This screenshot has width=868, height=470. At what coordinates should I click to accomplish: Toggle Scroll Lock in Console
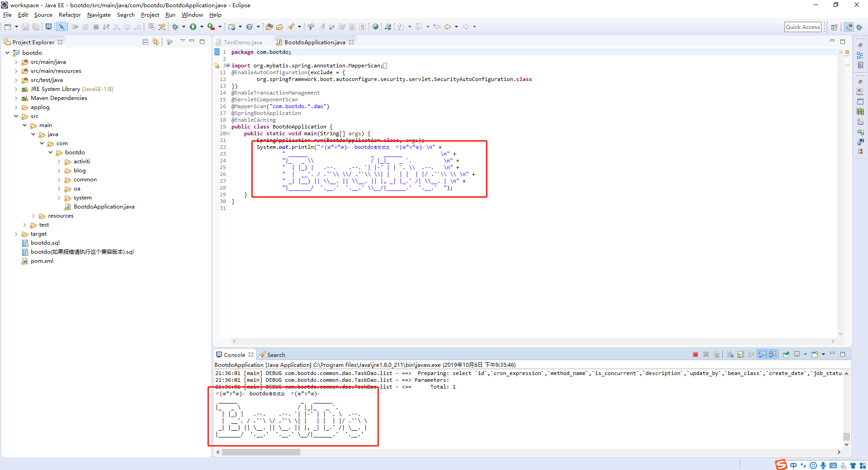(741, 354)
